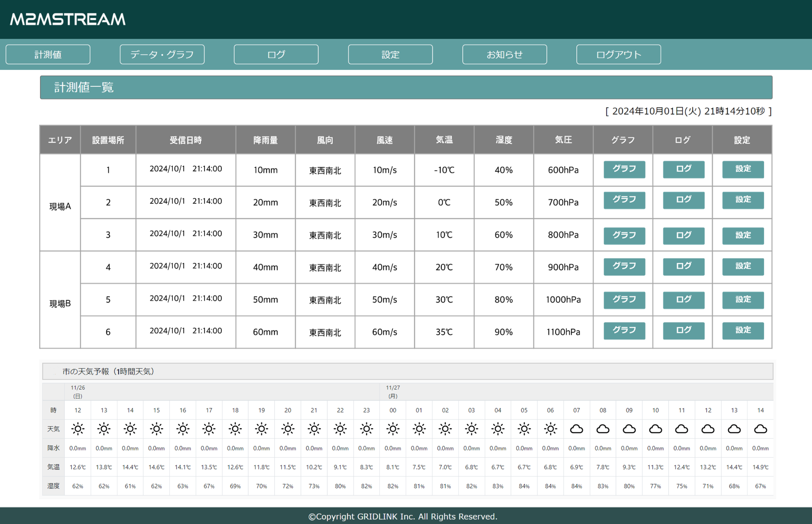This screenshot has height=524, width=812.
Task: Click the cloudy icon at hour 11
Action: tap(681, 429)
